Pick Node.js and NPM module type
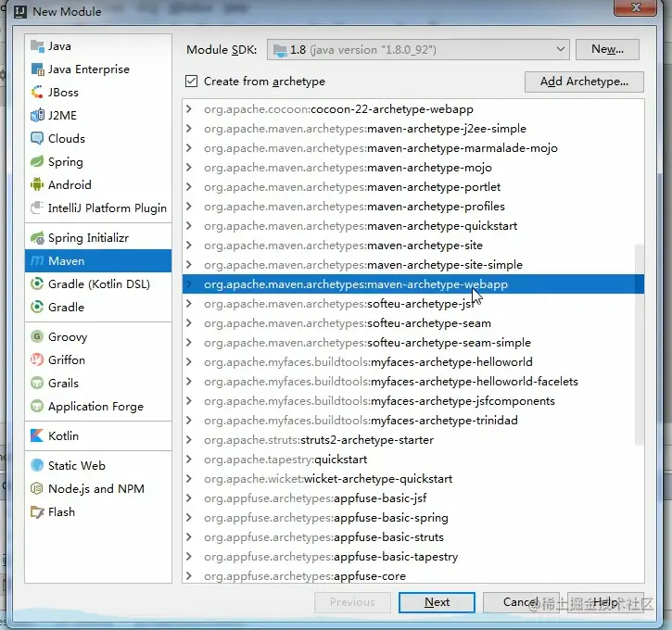The image size is (672, 630). 98,488
